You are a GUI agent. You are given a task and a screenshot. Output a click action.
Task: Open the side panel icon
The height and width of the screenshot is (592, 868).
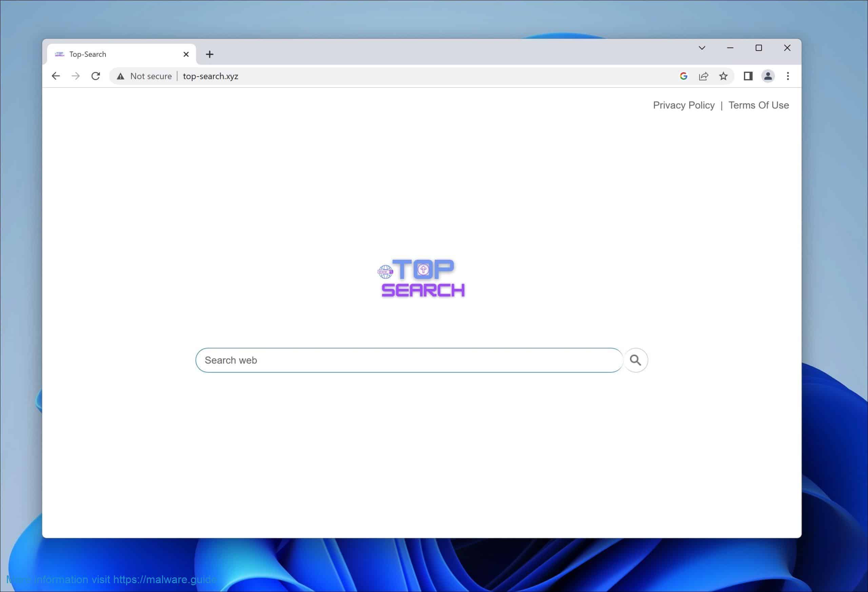tap(748, 76)
